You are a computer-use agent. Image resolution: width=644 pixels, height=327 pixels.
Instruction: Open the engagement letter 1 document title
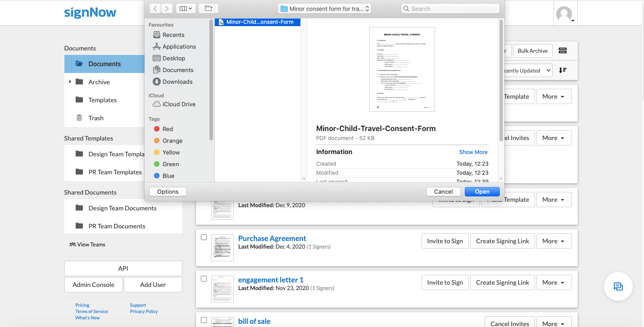271,280
